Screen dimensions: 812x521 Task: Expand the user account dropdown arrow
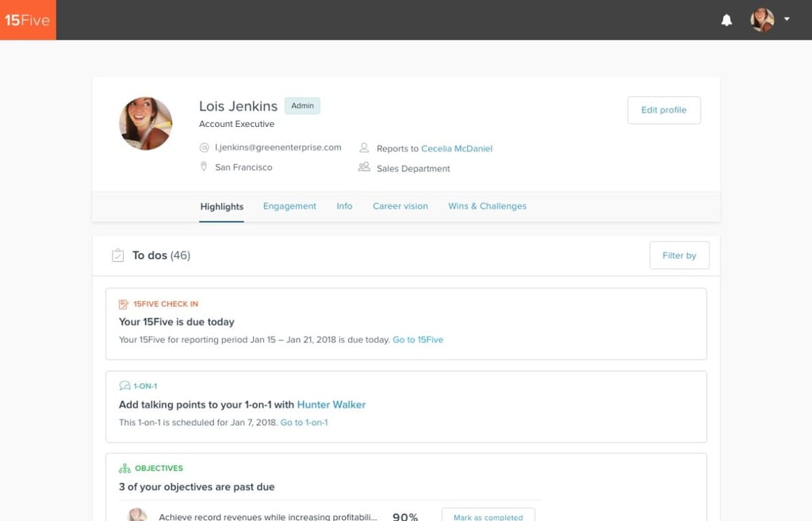[787, 19]
